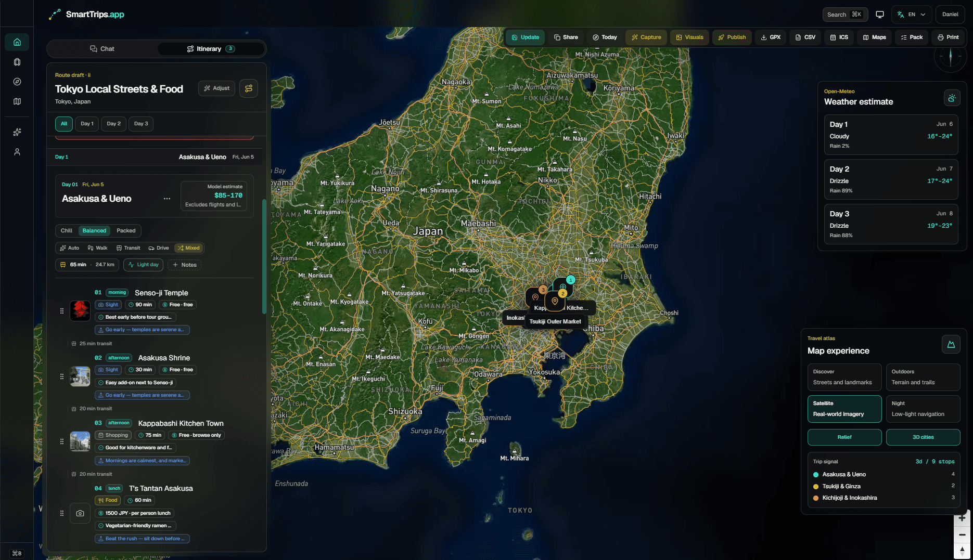This screenshot has width=973, height=560.
Task: Select Packed pace option
Action: coord(126,231)
